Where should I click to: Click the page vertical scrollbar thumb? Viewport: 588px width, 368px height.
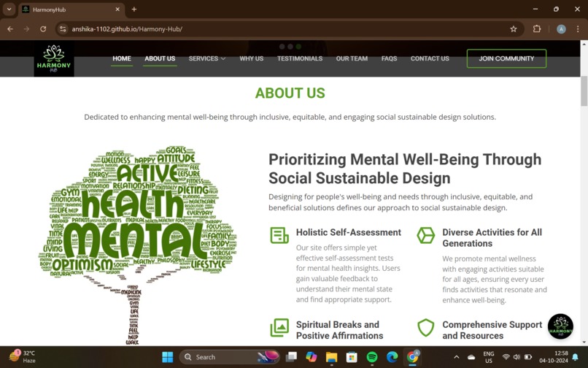coord(584,91)
